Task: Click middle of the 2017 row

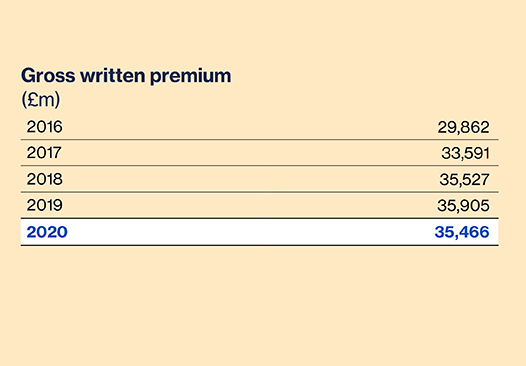Action: 260,153
